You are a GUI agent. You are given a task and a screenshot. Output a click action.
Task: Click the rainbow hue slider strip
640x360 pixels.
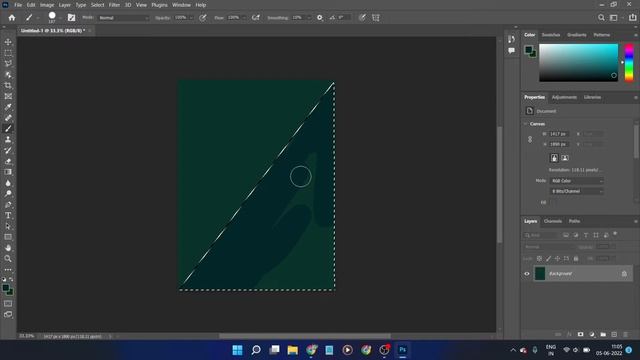click(629, 62)
